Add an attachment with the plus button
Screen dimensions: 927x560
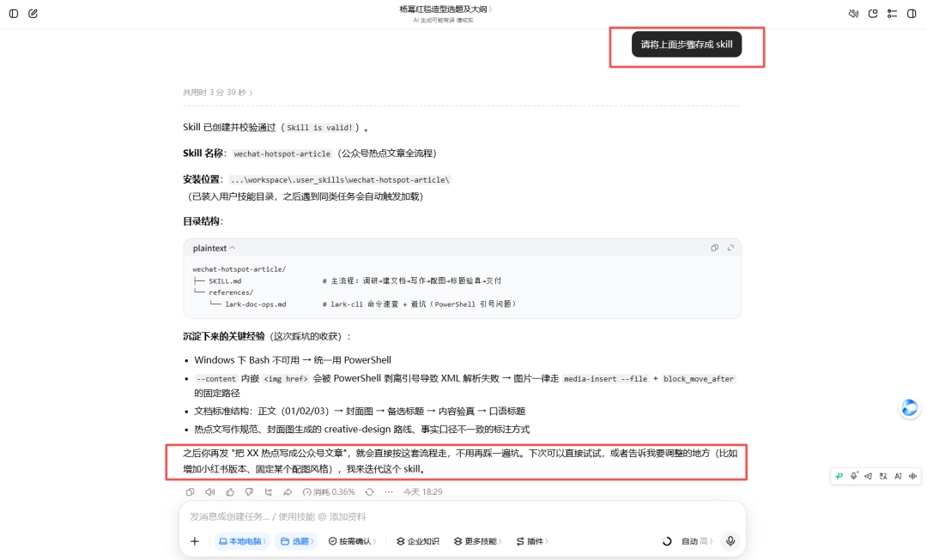point(195,541)
